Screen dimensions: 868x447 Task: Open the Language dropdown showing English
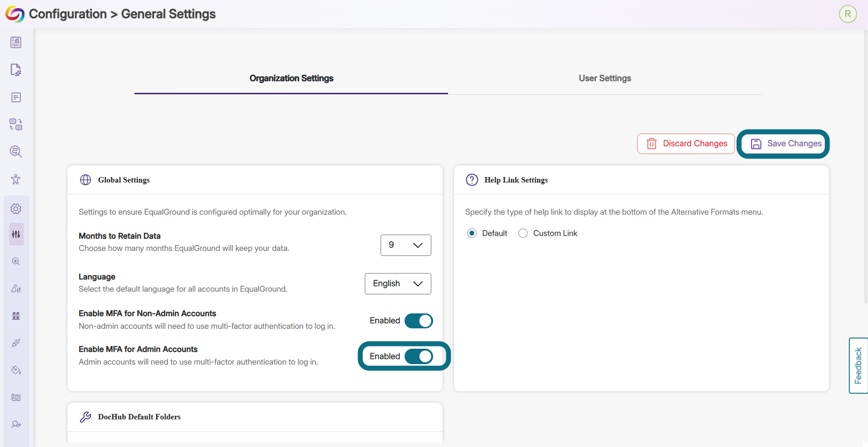point(398,284)
